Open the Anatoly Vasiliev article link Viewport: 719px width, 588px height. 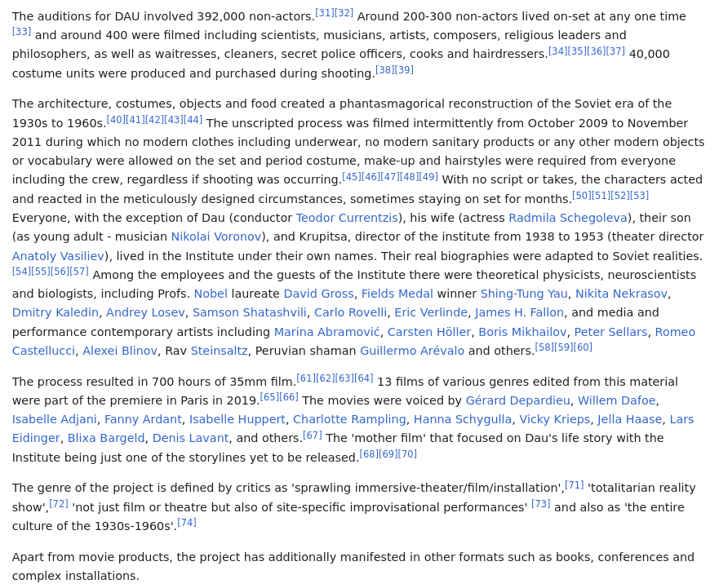pyautogui.click(x=58, y=256)
